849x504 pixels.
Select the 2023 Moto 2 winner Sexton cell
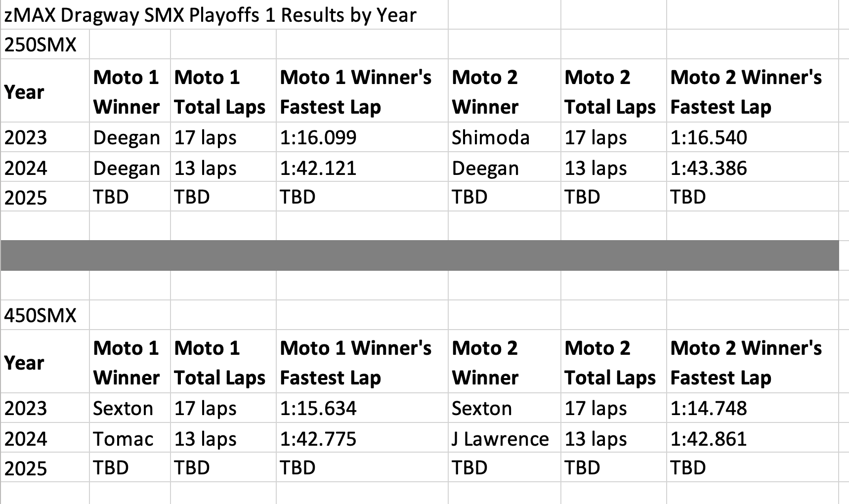(x=482, y=408)
